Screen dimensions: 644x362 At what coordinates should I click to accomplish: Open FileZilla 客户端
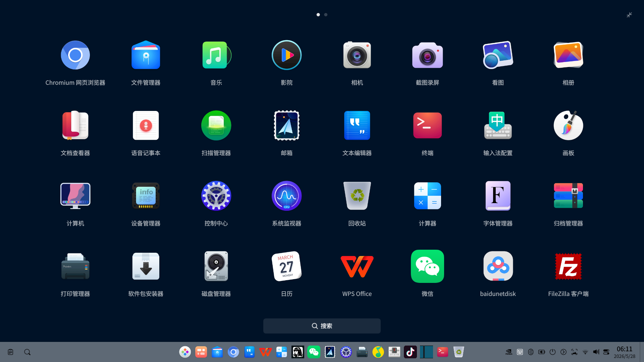pyautogui.click(x=568, y=266)
